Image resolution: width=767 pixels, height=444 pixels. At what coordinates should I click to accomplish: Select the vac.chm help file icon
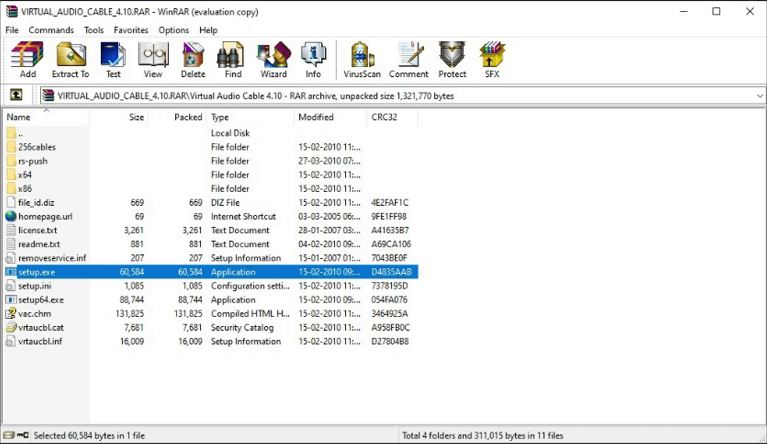pyautogui.click(x=11, y=313)
